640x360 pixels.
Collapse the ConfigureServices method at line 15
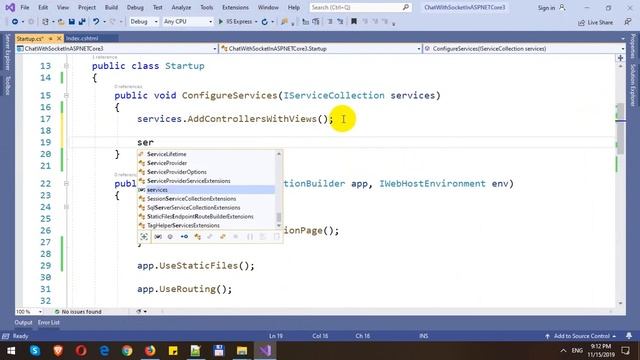[66, 96]
